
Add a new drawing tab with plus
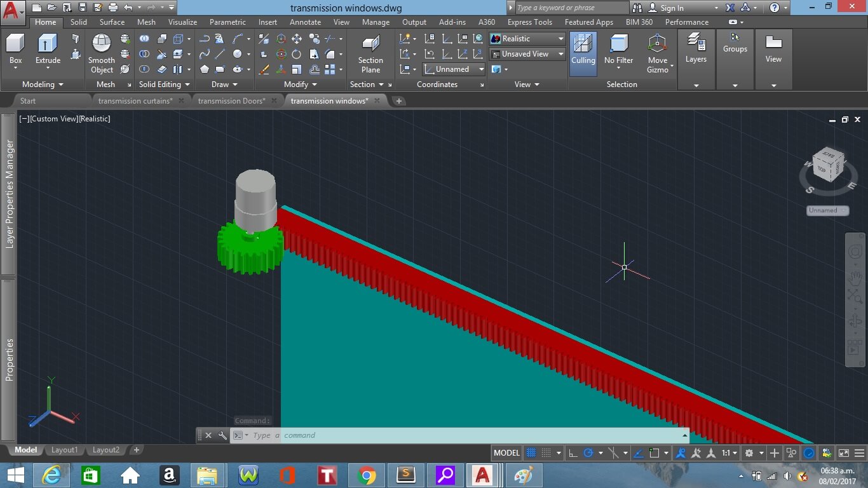click(398, 100)
